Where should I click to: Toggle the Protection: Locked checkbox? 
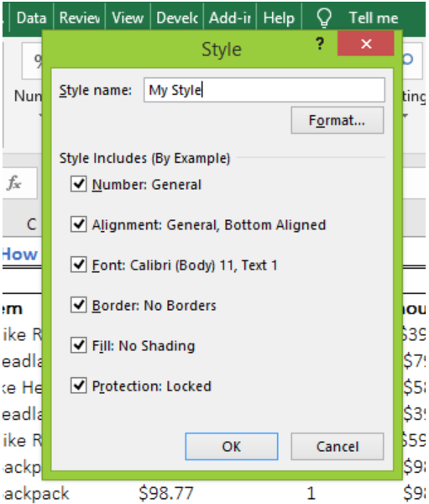pyautogui.click(x=78, y=386)
